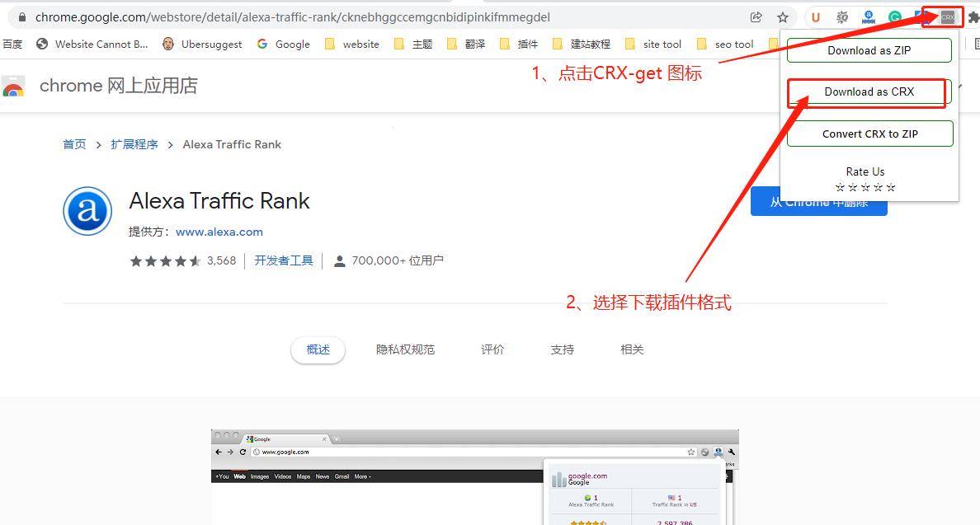Click the Grammarly green G extension icon

[x=895, y=17]
